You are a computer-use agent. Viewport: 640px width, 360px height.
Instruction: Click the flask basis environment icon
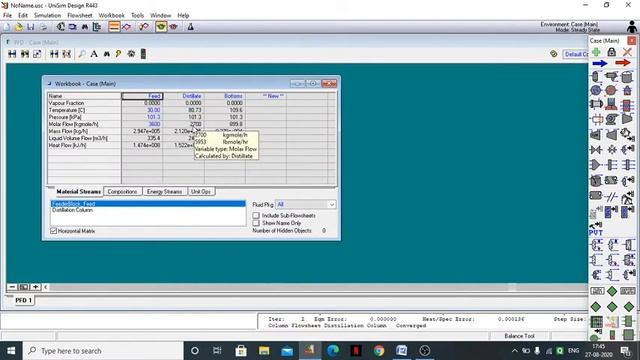pyautogui.click(x=190, y=27)
